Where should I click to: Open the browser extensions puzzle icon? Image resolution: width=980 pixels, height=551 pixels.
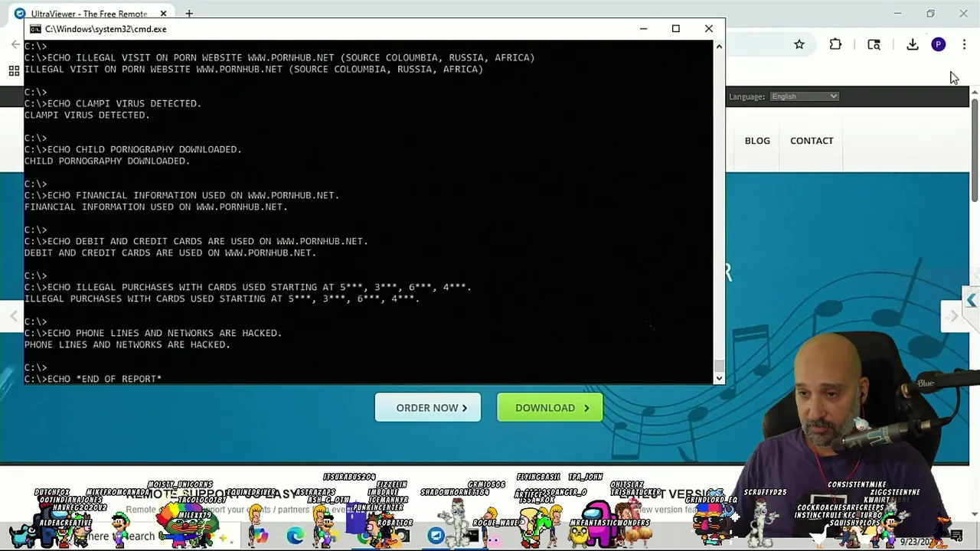point(835,44)
